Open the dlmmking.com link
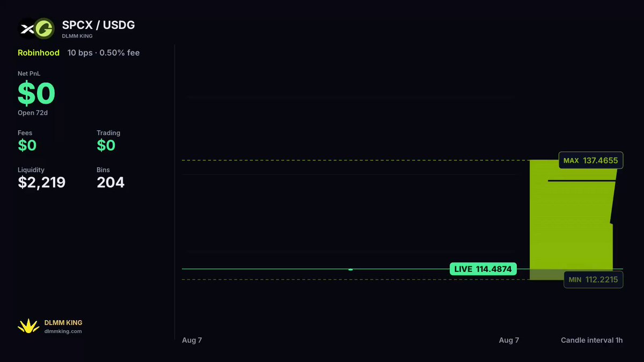The width and height of the screenshot is (644, 362). coord(63,331)
